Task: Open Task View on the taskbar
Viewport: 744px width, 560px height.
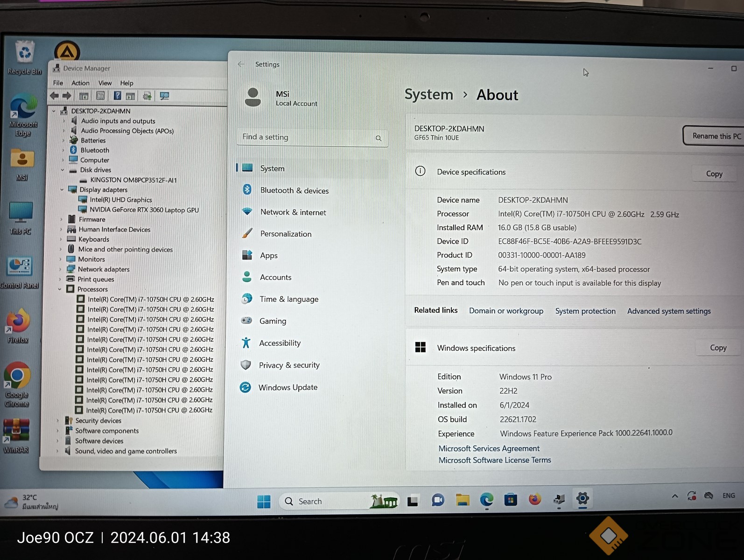Action: [413, 501]
